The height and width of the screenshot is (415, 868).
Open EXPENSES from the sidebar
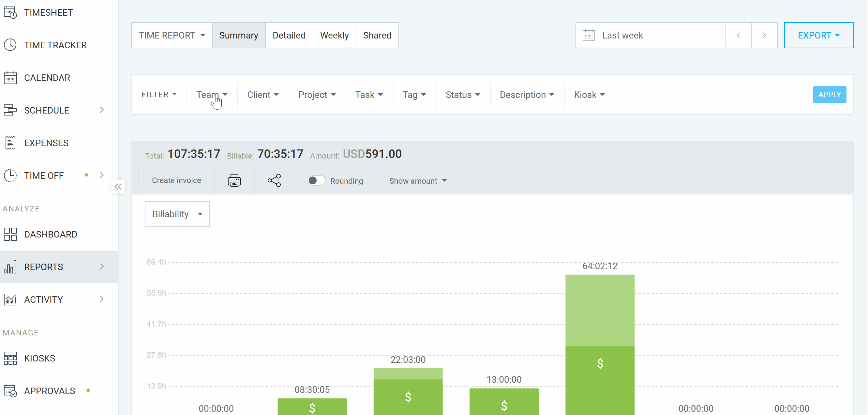47,143
